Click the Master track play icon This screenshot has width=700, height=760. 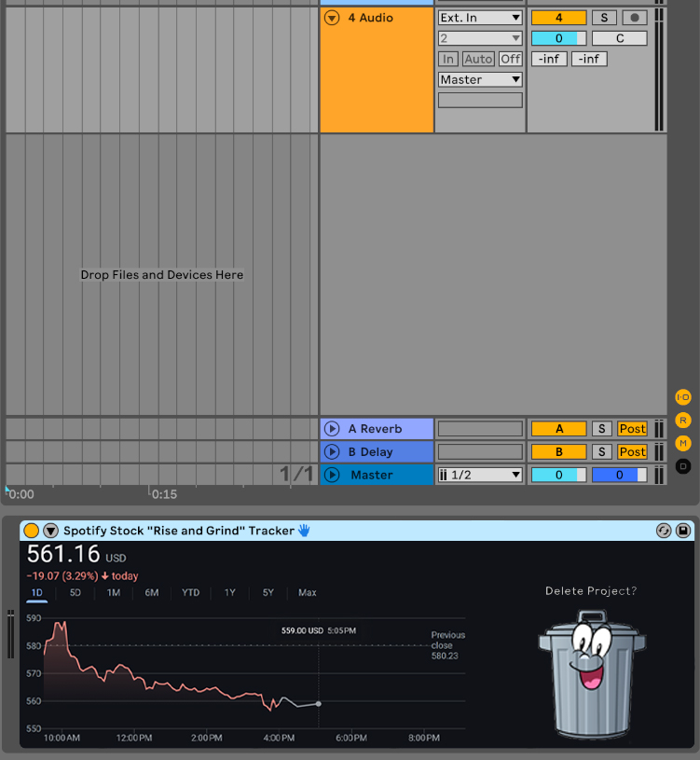[x=332, y=475]
